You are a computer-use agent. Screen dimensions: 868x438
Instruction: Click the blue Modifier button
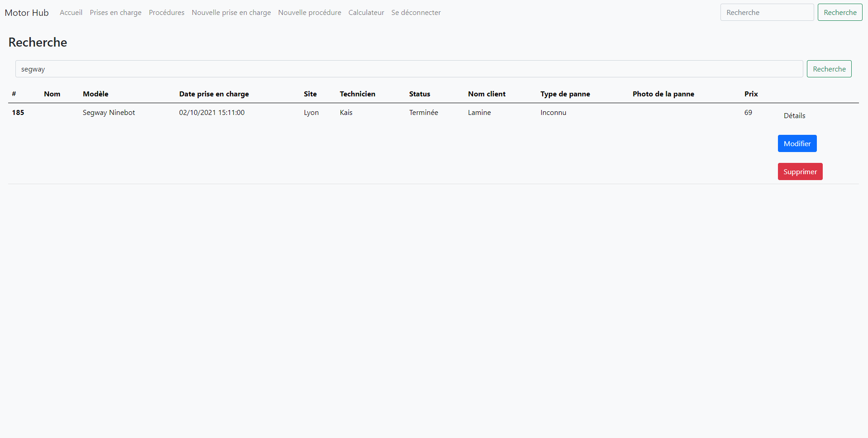point(797,143)
